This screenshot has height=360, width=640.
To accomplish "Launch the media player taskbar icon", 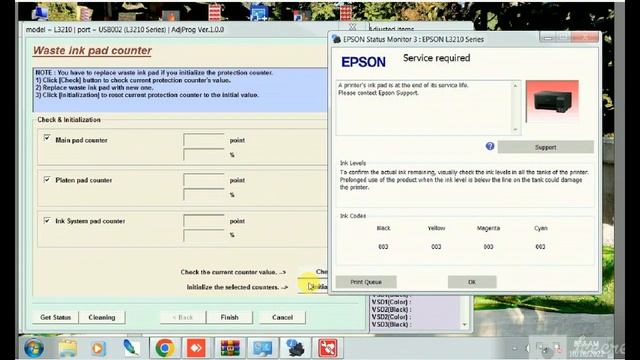I will [98, 348].
